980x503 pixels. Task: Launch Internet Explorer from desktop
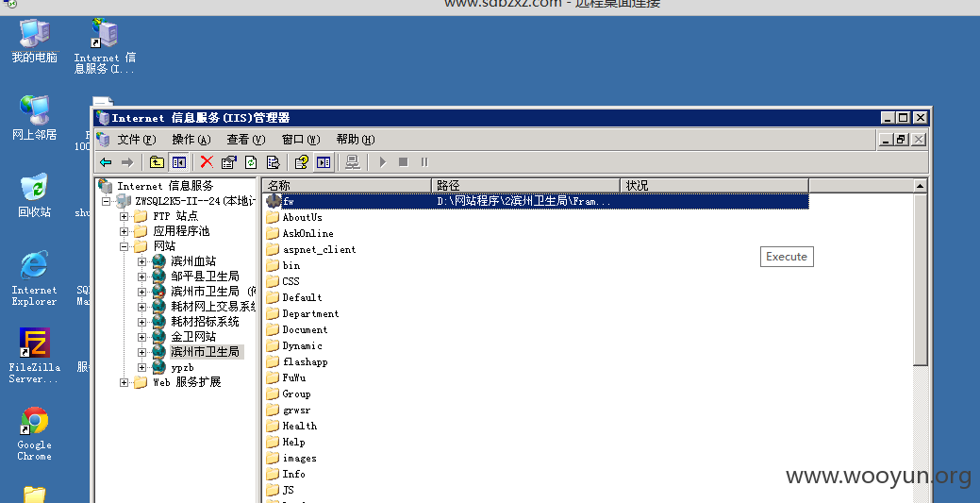pos(34,278)
